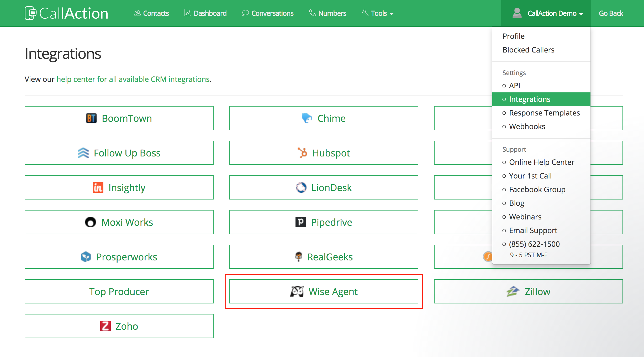Choose Email Support menu item
Viewport: 644px width, 357px height.
(x=541, y=230)
